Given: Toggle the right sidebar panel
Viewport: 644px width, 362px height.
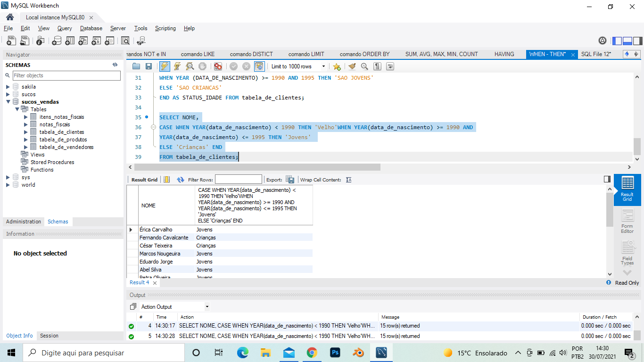Looking at the screenshot, I should click(638, 41).
